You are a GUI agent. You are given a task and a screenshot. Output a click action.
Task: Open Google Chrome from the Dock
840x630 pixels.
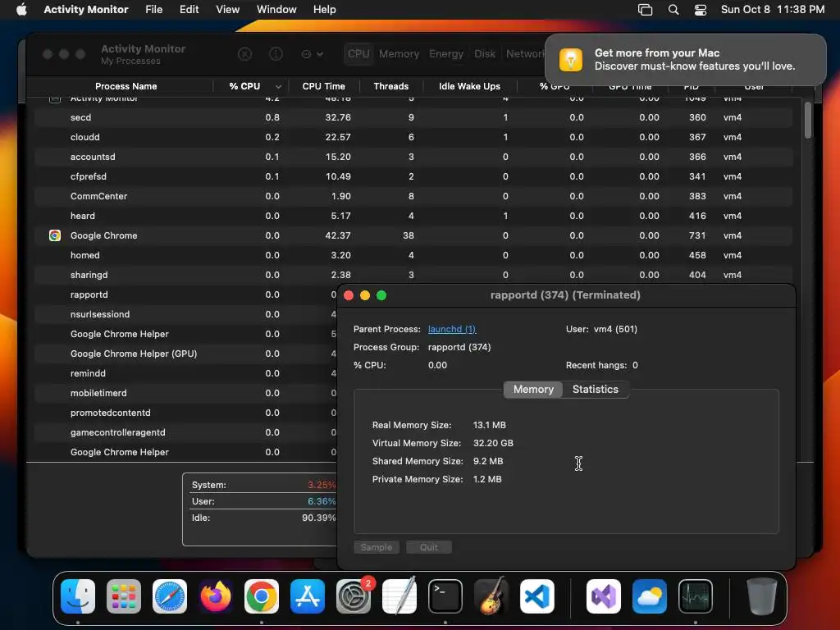262,596
